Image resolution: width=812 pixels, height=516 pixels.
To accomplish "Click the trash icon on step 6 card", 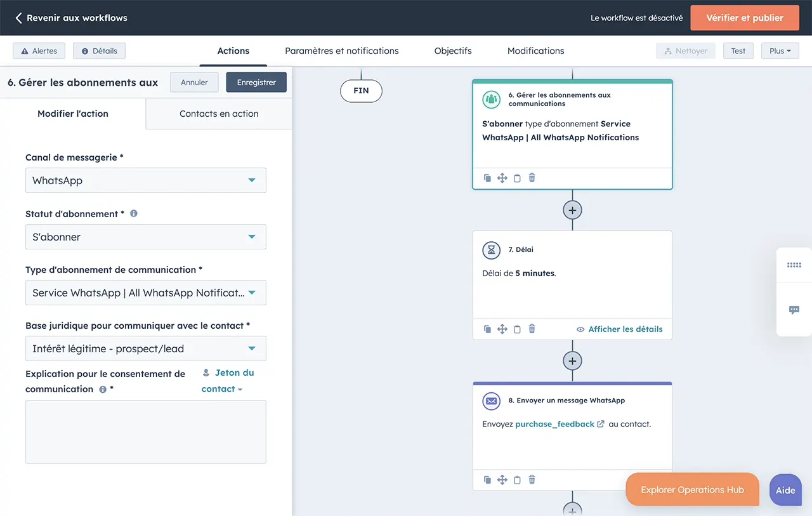I will pyautogui.click(x=532, y=178).
